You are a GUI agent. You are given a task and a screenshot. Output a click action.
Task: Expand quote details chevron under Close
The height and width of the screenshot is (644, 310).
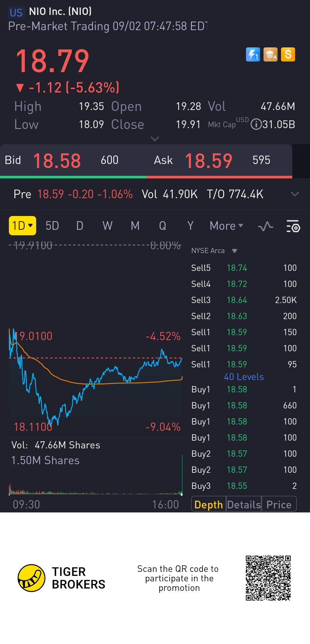[x=155, y=139]
